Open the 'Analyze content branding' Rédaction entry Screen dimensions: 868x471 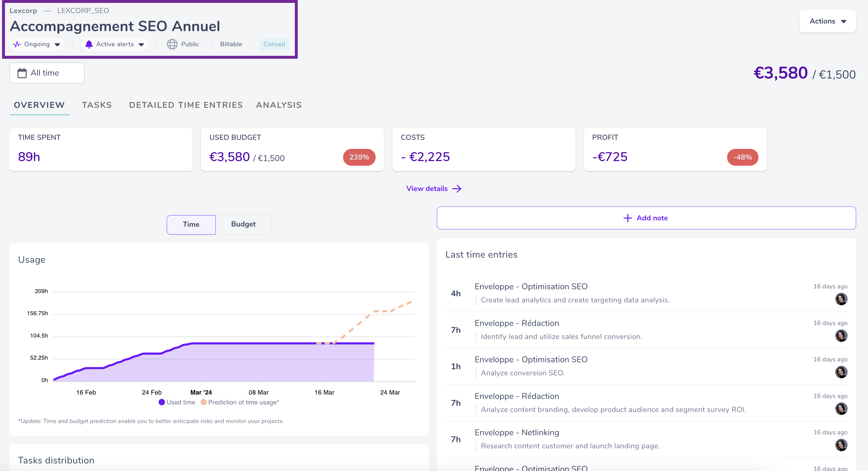(646, 403)
